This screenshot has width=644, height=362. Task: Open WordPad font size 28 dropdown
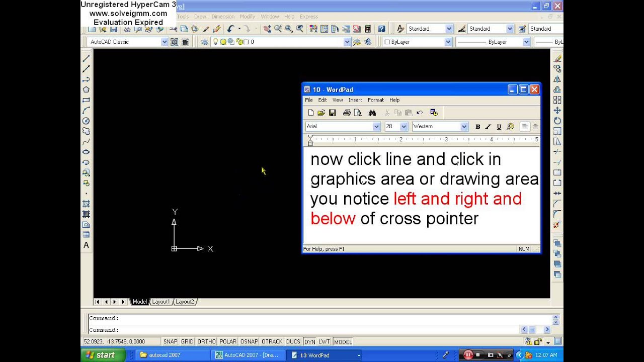pos(404,127)
